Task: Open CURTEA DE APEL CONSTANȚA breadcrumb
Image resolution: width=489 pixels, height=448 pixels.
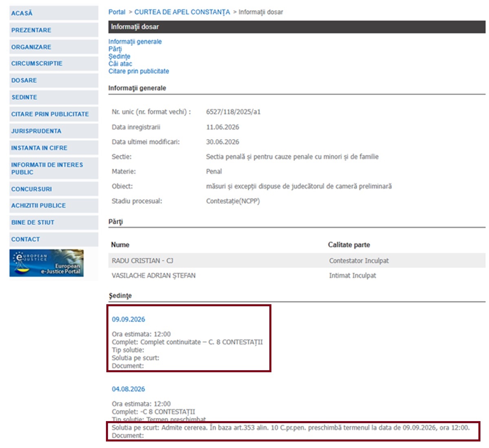Action: pos(182,12)
